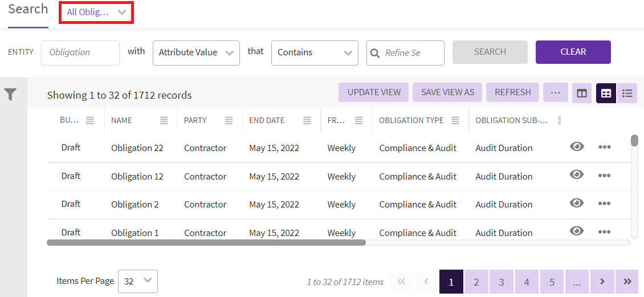Viewport: 644px width, 297px height.
Task: Open NAME column menu icon
Action: pos(164,120)
